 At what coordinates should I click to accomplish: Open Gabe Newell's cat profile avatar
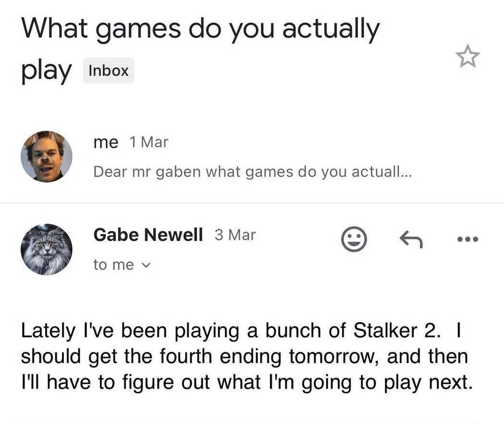47,249
